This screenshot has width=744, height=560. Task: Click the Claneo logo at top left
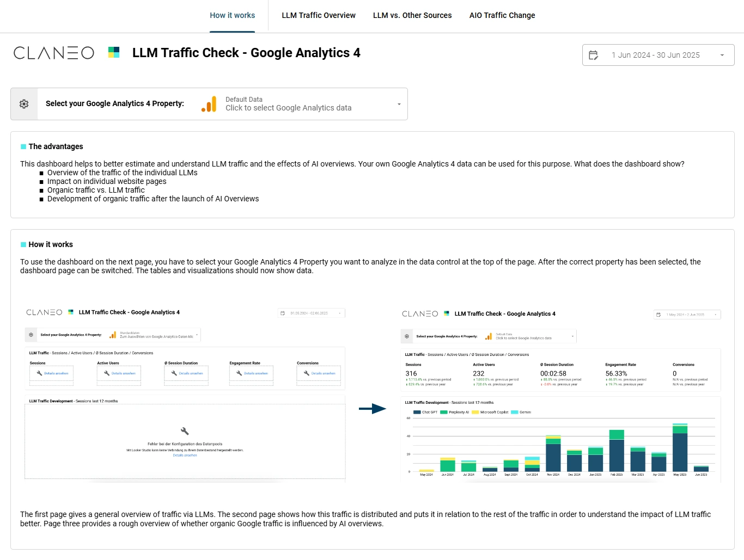[x=53, y=53]
